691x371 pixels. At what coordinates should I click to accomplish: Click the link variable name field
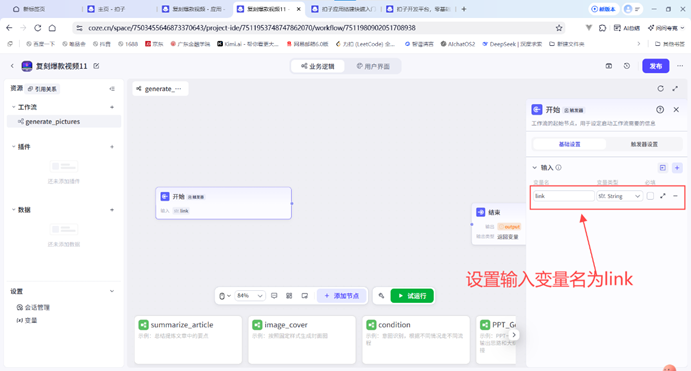564,196
